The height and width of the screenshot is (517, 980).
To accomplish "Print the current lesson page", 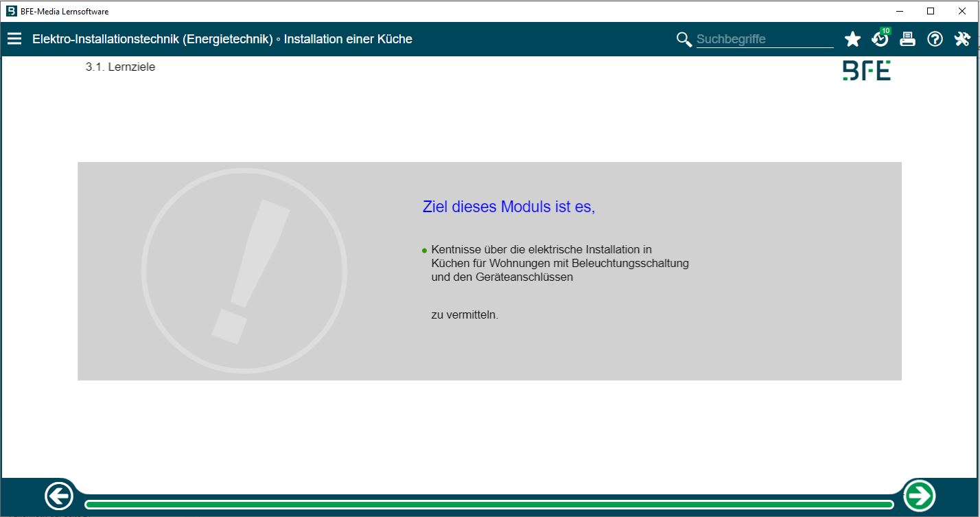I will pyautogui.click(x=907, y=39).
